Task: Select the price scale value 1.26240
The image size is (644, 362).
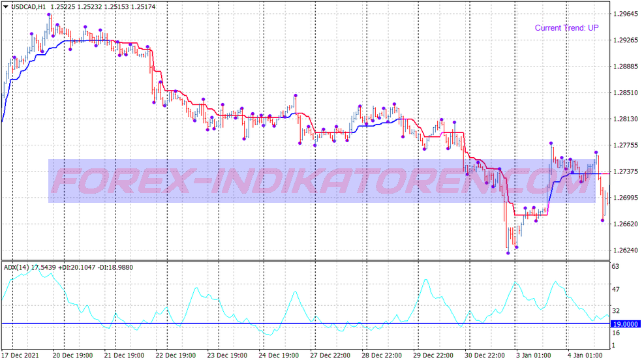Action: [626, 250]
